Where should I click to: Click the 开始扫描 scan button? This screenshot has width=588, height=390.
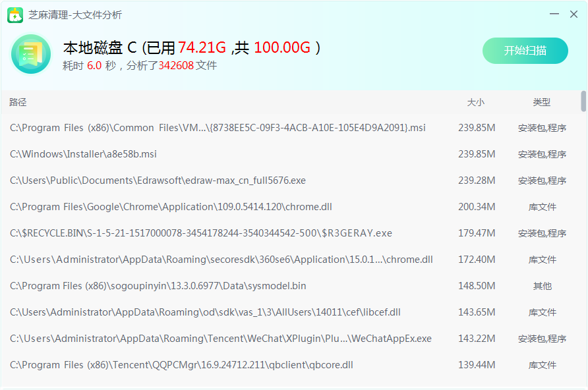[x=525, y=51]
